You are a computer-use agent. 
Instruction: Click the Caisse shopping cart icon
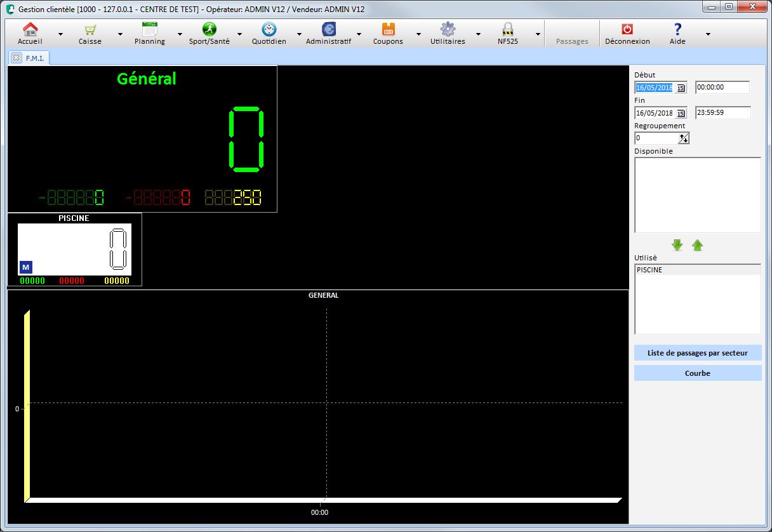pyautogui.click(x=90, y=30)
